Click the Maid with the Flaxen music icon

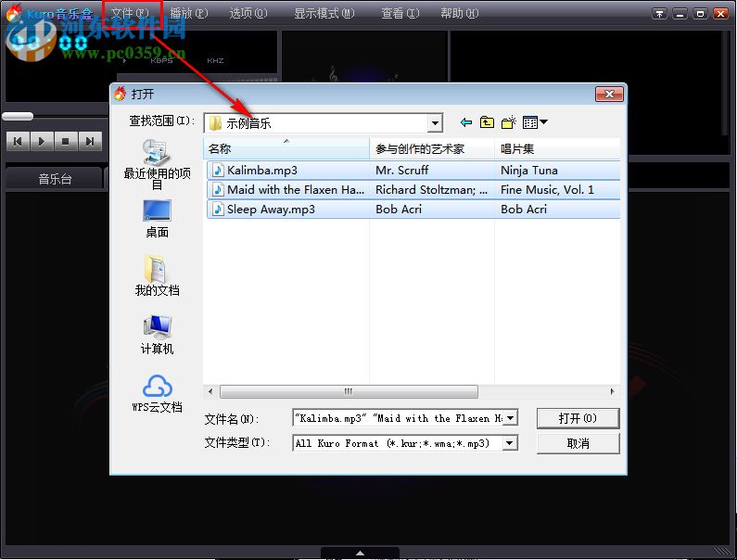tap(218, 190)
